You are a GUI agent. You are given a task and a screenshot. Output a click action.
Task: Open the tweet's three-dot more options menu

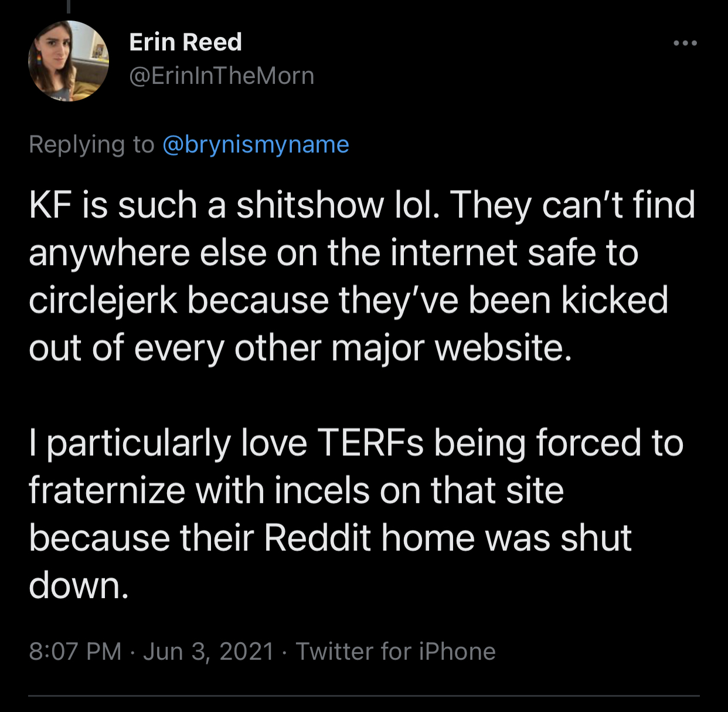pyautogui.click(x=685, y=43)
